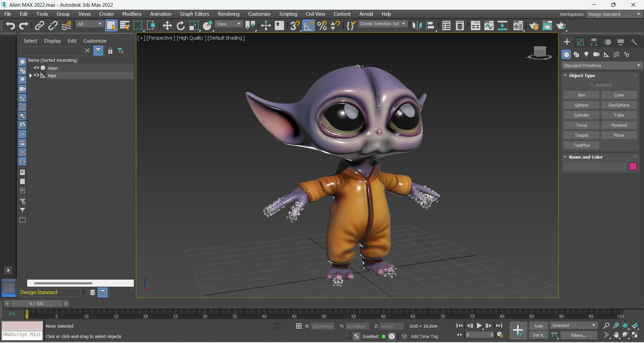Open the View reference coordinate dropdown
The height and width of the screenshot is (343, 644).
coord(229,24)
